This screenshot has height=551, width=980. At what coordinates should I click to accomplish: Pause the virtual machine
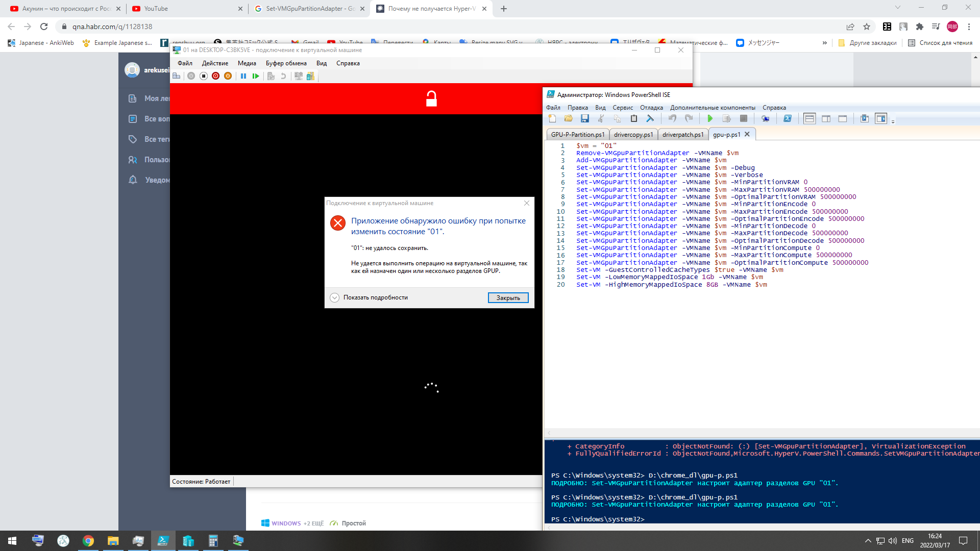(243, 76)
